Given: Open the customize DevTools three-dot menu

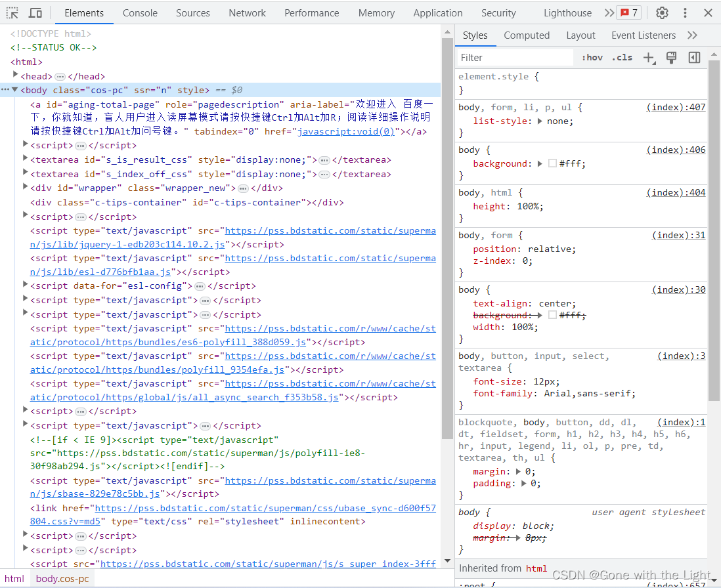Looking at the screenshot, I should pyautogui.click(x=685, y=13).
